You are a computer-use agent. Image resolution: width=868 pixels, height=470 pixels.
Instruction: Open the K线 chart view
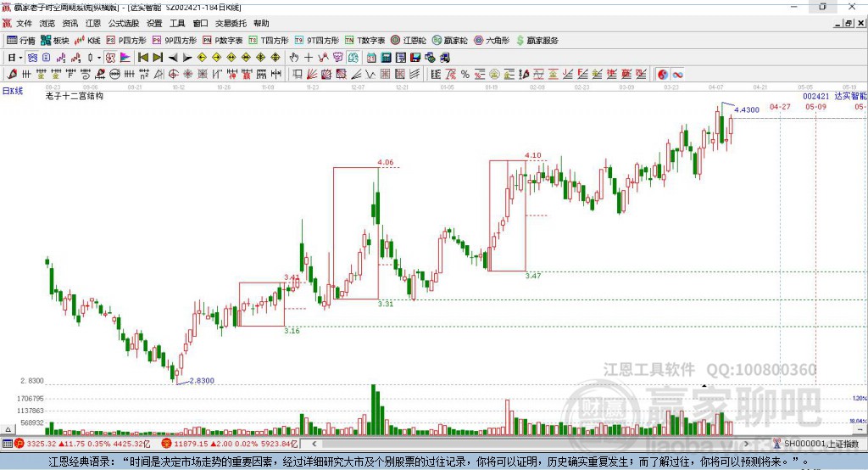tap(88, 40)
